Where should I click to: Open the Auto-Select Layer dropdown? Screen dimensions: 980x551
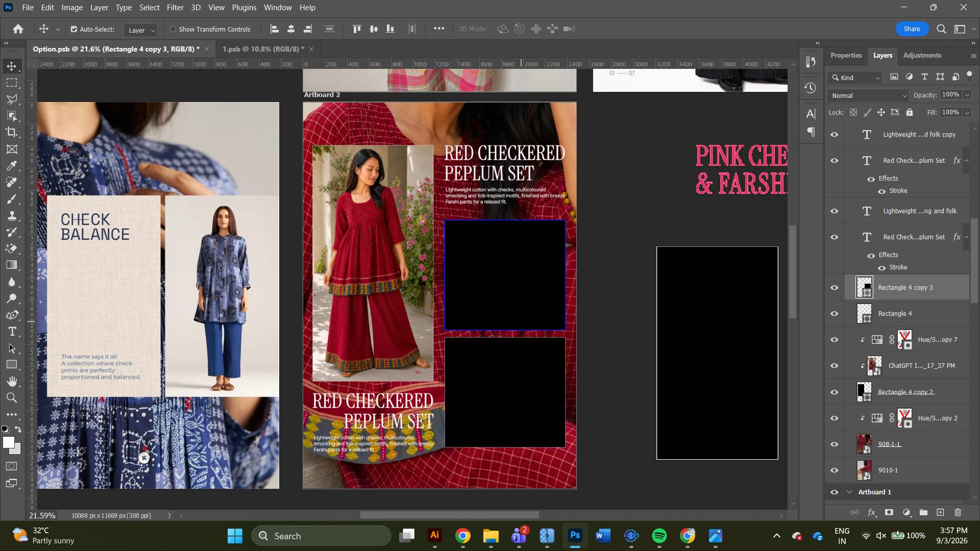[x=140, y=30]
